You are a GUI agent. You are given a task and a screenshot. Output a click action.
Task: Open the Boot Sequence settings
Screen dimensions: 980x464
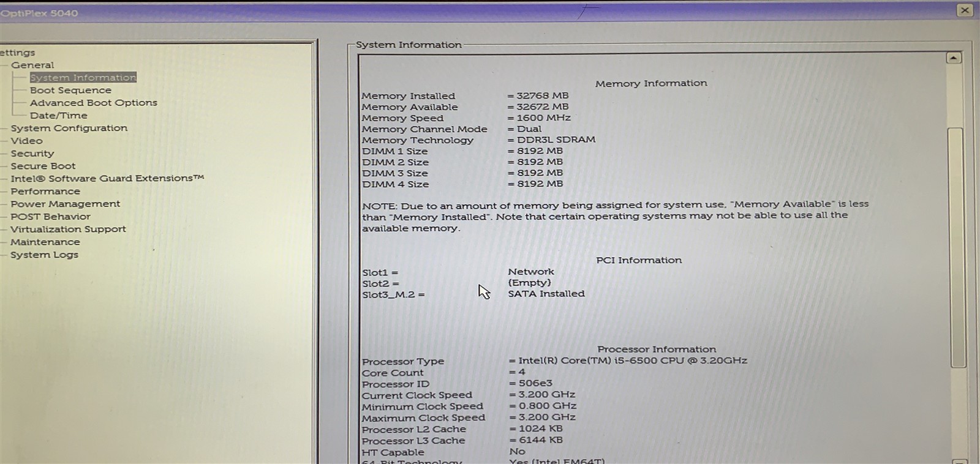click(x=70, y=90)
